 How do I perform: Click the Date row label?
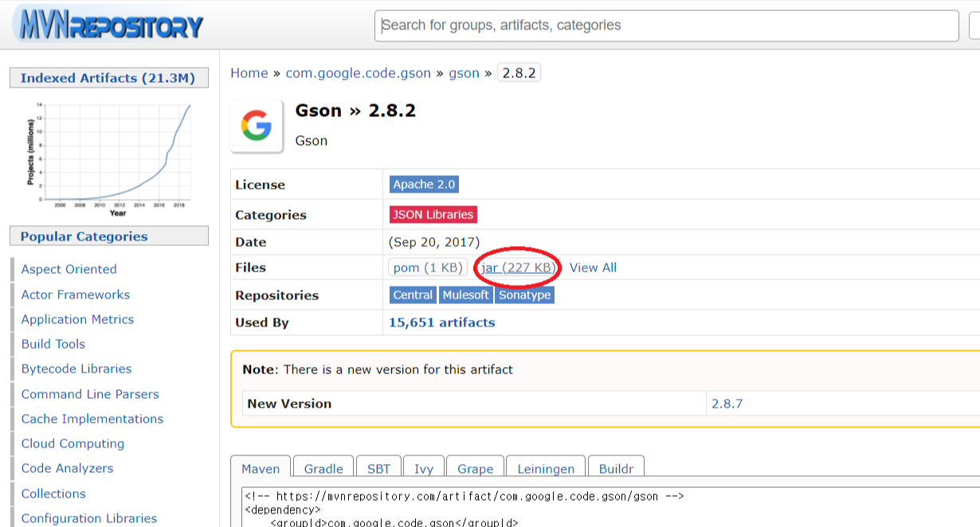pyautogui.click(x=250, y=242)
